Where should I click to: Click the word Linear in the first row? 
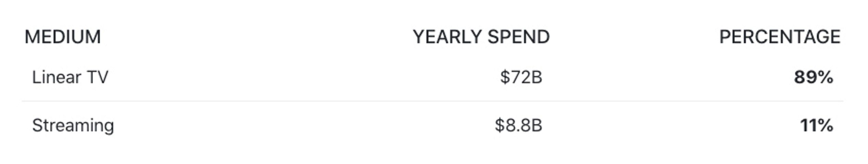pyautogui.click(x=57, y=77)
